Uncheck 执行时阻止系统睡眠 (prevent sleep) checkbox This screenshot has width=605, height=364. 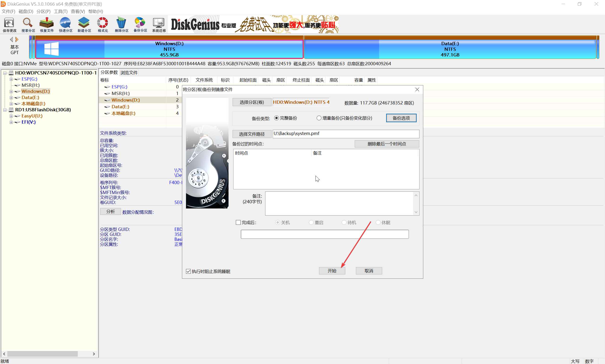(x=188, y=271)
